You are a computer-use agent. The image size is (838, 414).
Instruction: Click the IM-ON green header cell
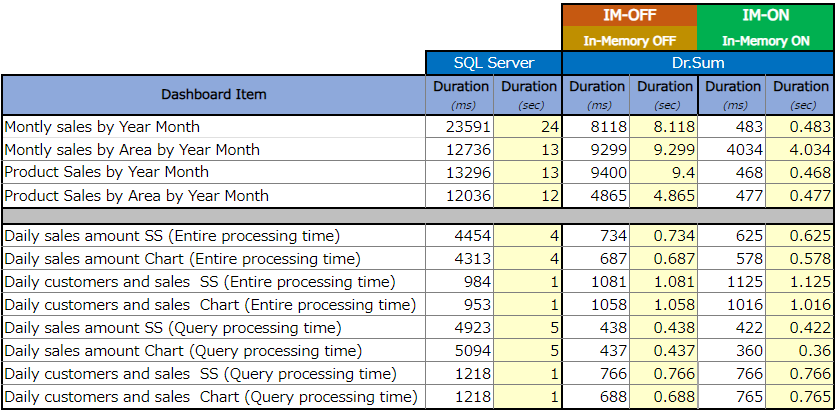point(765,15)
